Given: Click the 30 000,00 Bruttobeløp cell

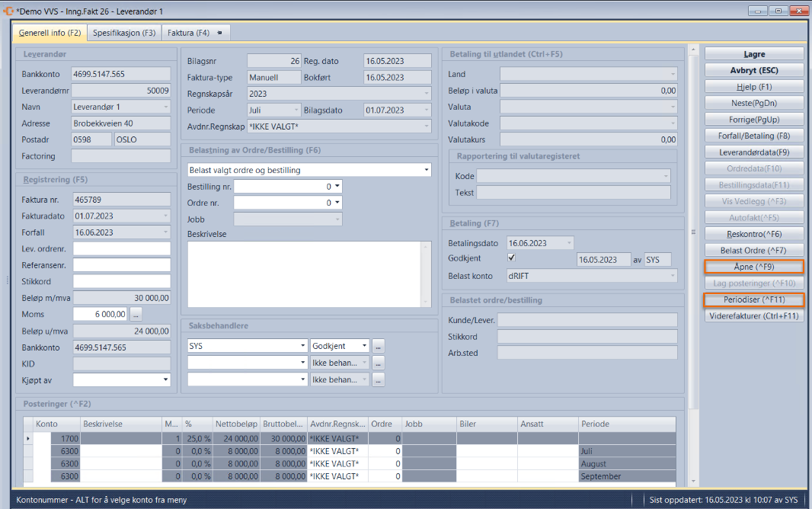Looking at the screenshot, I should coord(283,439).
